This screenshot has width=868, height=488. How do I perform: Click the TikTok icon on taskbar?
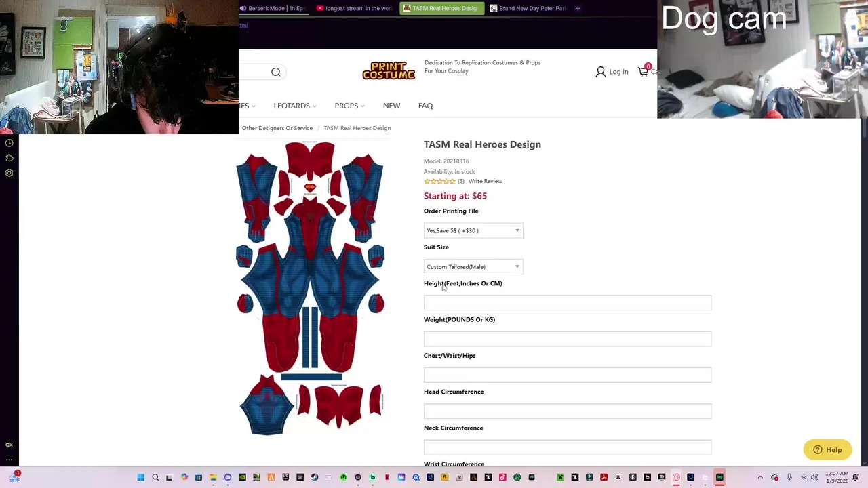point(502,477)
